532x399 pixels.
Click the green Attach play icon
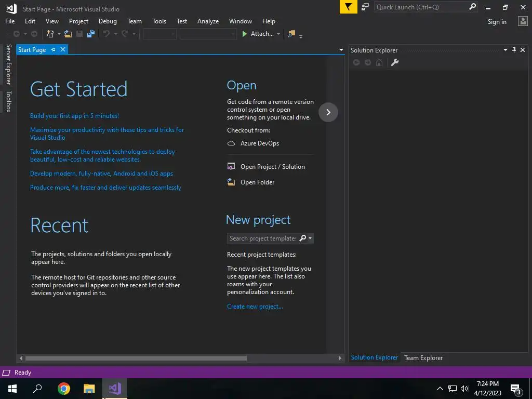[x=244, y=34]
